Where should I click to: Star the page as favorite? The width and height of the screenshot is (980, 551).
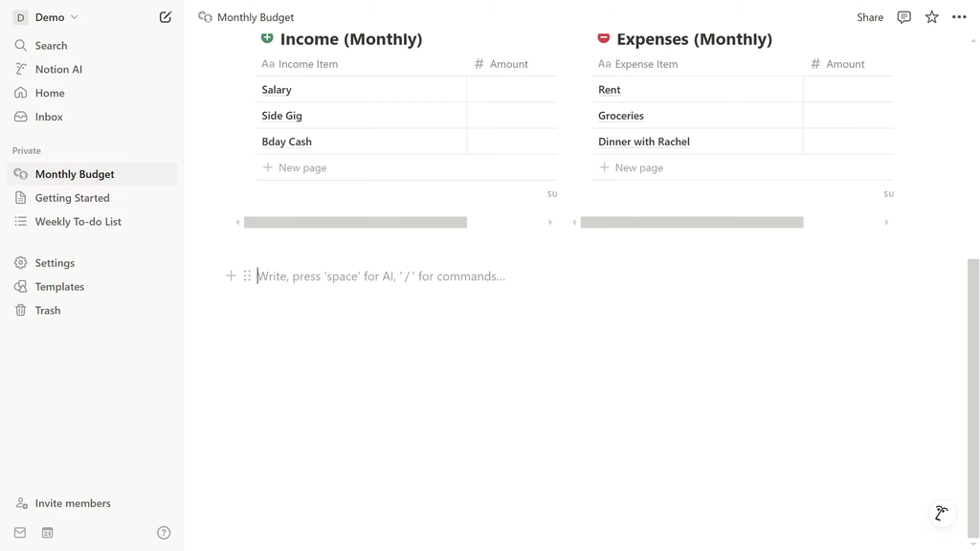(x=931, y=17)
